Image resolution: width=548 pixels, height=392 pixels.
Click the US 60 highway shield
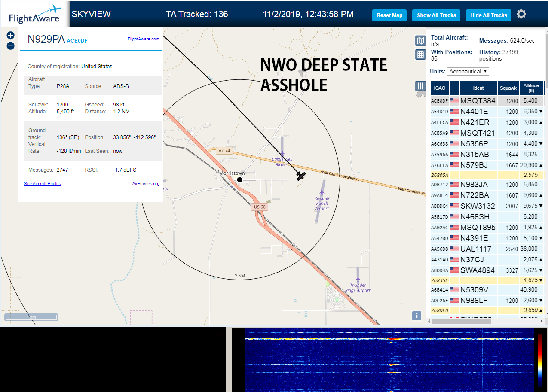pyautogui.click(x=260, y=207)
